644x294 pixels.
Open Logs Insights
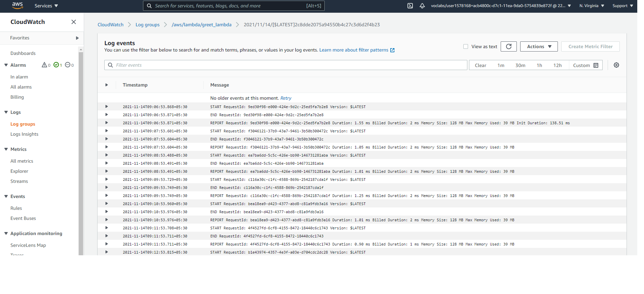pos(24,134)
